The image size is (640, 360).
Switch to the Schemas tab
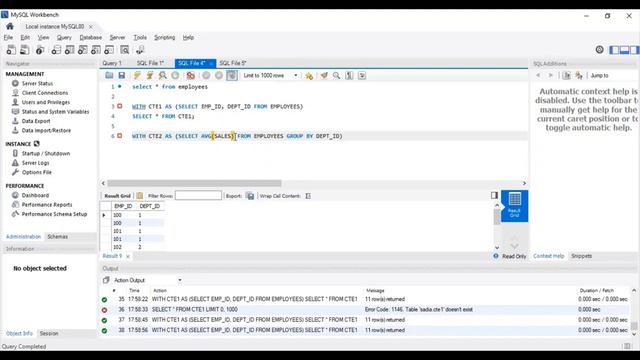tap(58, 237)
